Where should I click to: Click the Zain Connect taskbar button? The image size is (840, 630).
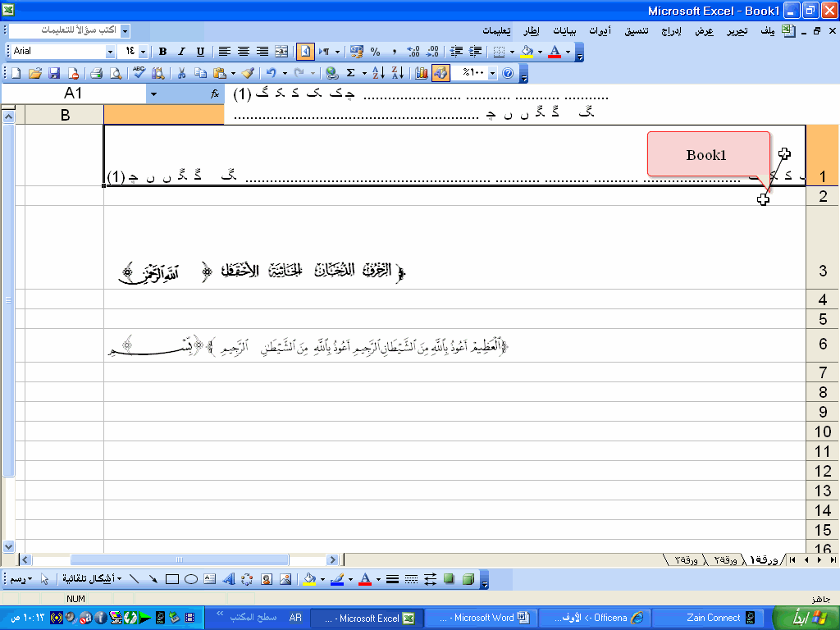[708, 619]
